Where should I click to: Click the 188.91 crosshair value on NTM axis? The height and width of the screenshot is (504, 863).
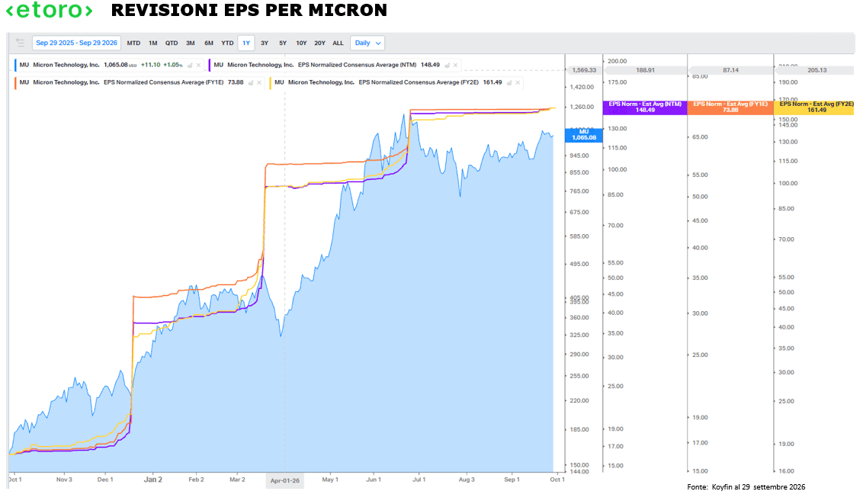click(x=645, y=70)
